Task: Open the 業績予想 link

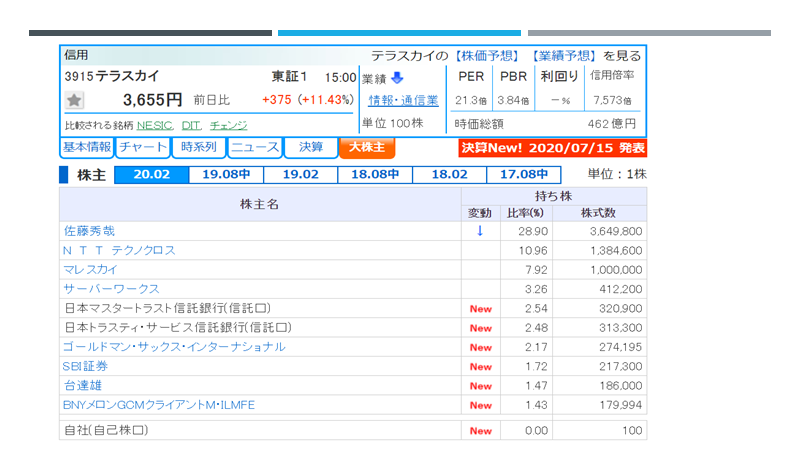Action: click(x=564, y=56)
